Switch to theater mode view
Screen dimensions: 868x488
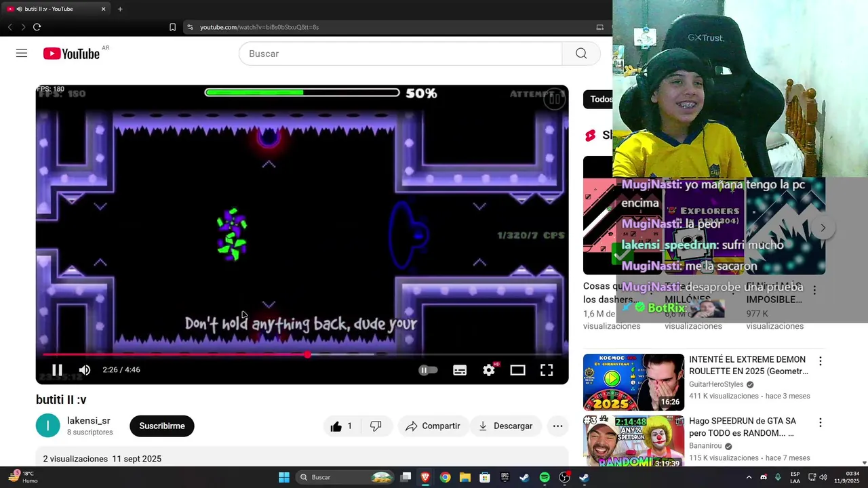point(518,370)
